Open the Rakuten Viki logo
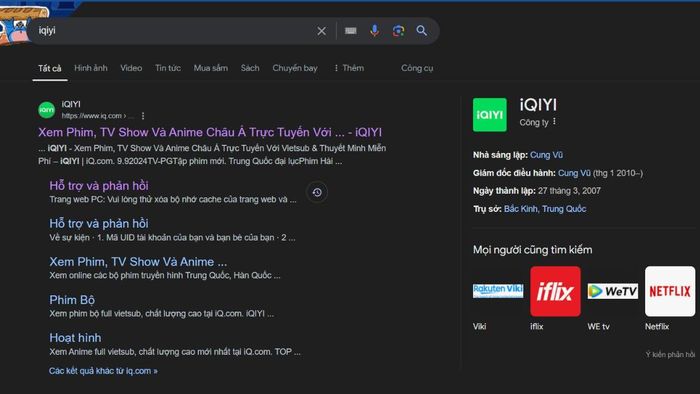The width and height of the screenshot is (700, 394). 498,291
